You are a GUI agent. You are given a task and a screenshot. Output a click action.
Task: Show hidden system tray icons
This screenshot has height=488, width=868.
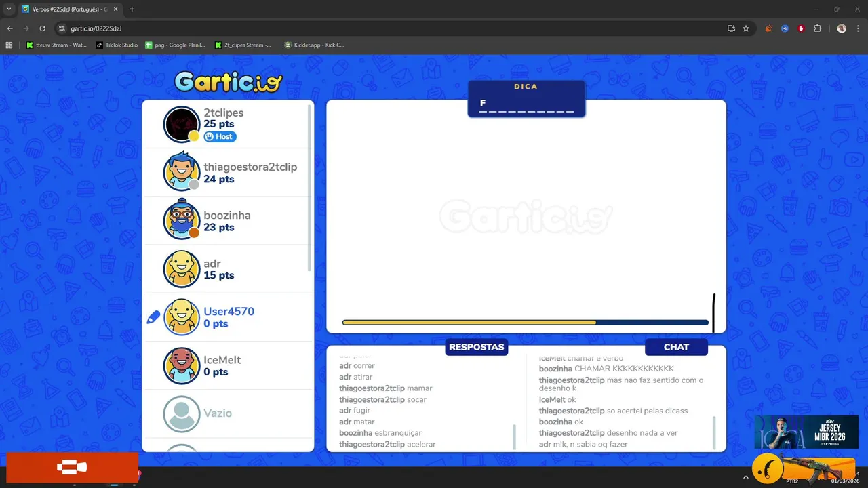(746, 477)
